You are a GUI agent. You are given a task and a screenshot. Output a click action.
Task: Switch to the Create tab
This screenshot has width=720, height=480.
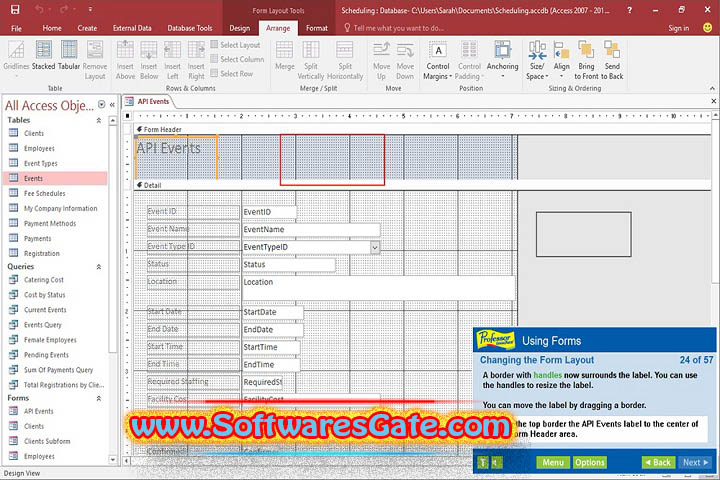pos(87,28)
